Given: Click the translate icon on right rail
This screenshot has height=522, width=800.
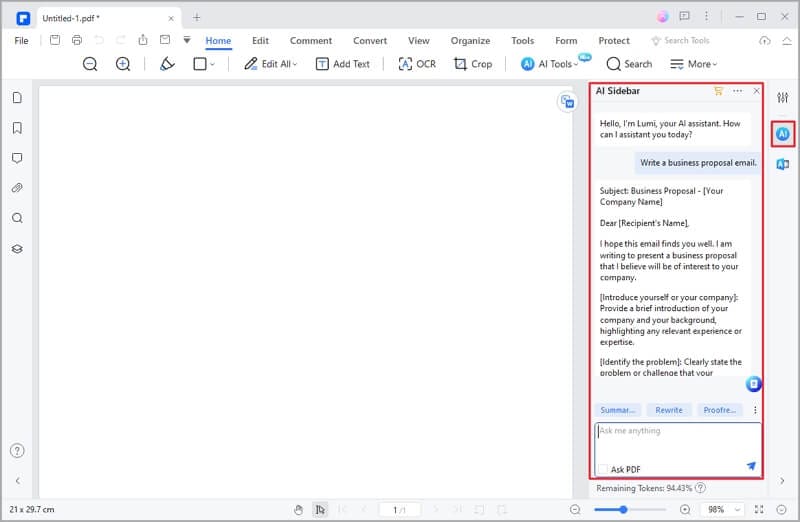Looking at the screenshot, I should (783, 164).
